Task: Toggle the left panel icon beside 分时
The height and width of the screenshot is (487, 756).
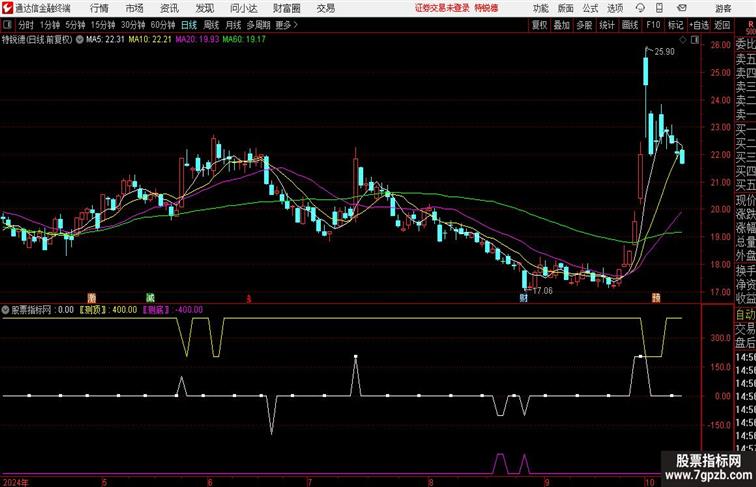Action: point(7,25)
